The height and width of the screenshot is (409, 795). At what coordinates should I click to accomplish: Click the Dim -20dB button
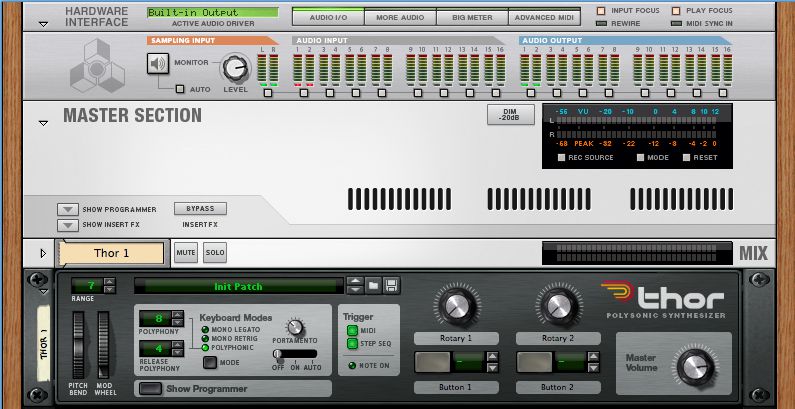point(511,115)
